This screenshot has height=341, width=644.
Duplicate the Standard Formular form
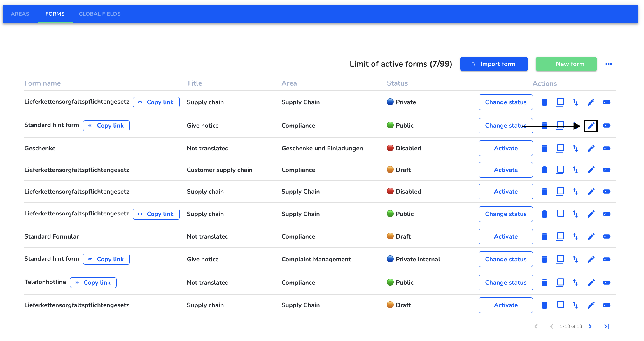tap(560, 236)
